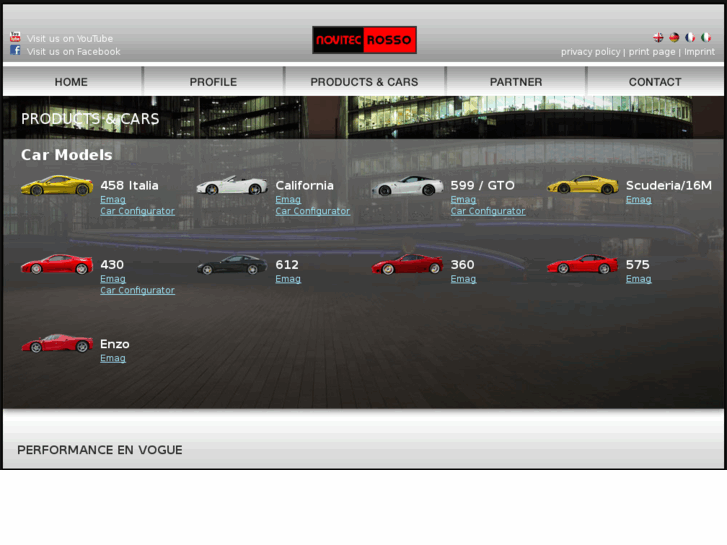The image size is (727, 545).
Task: Open Visit us on Facebook link
Action: (x=73, y=51)
